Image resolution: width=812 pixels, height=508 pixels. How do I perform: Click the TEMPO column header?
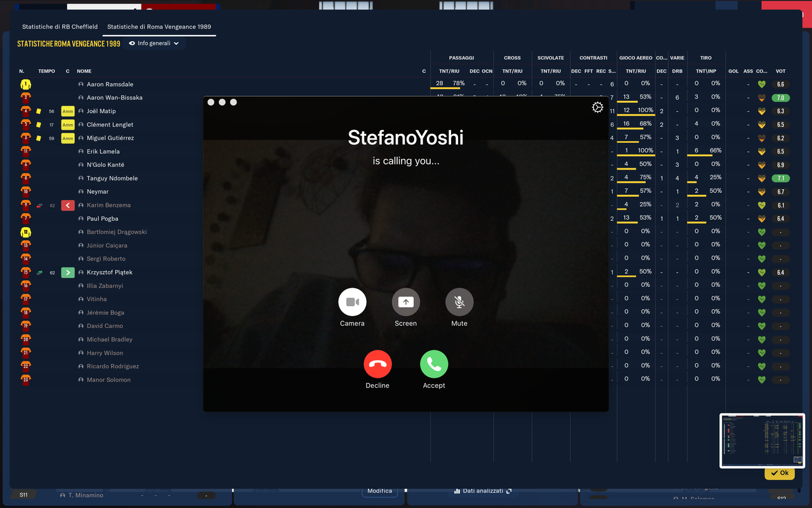pos(46,71)
